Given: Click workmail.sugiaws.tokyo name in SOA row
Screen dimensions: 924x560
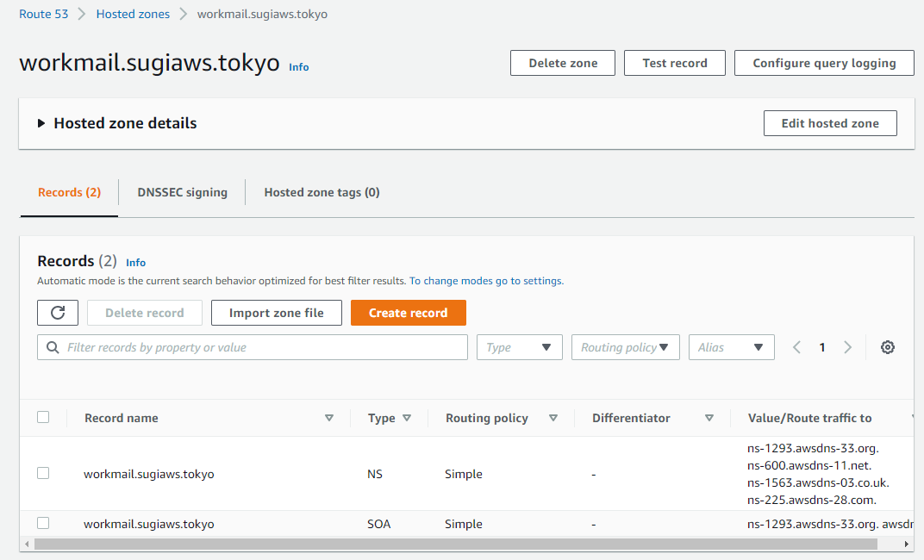Looking at the screenshot, I should pos(149,524).
